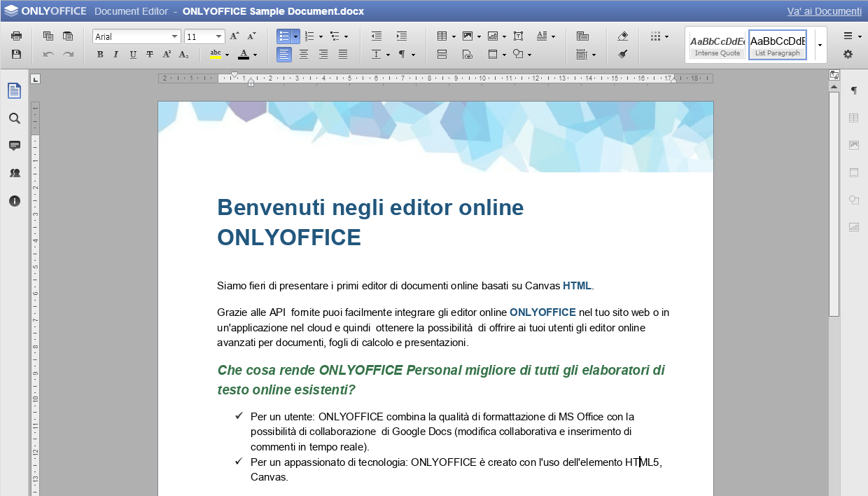Apply the Intense Quote style

click(717, 45)
